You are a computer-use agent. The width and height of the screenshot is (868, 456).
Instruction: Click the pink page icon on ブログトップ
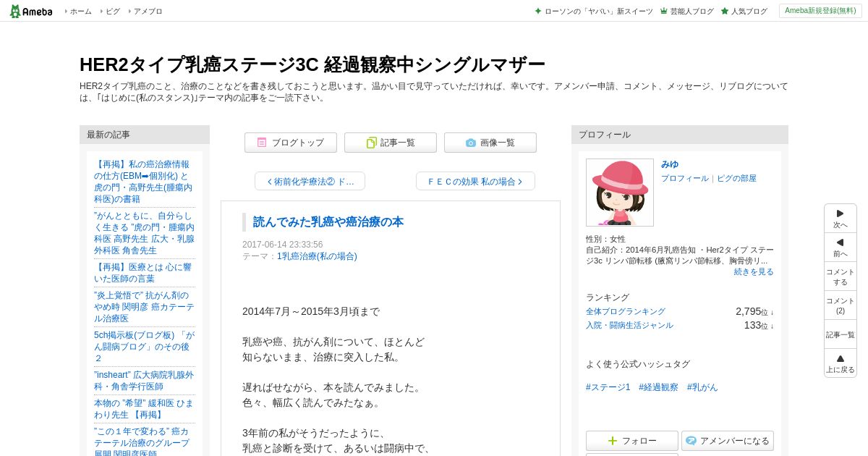point(262,143)
